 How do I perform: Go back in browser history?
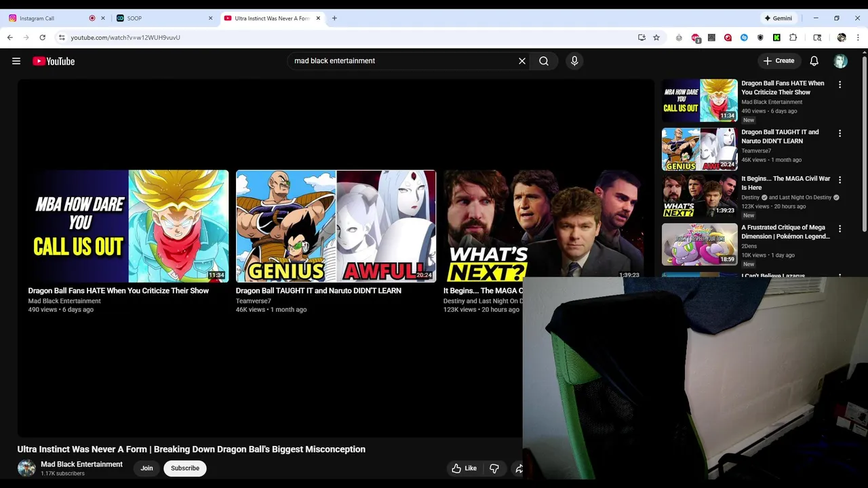point(9,37)
